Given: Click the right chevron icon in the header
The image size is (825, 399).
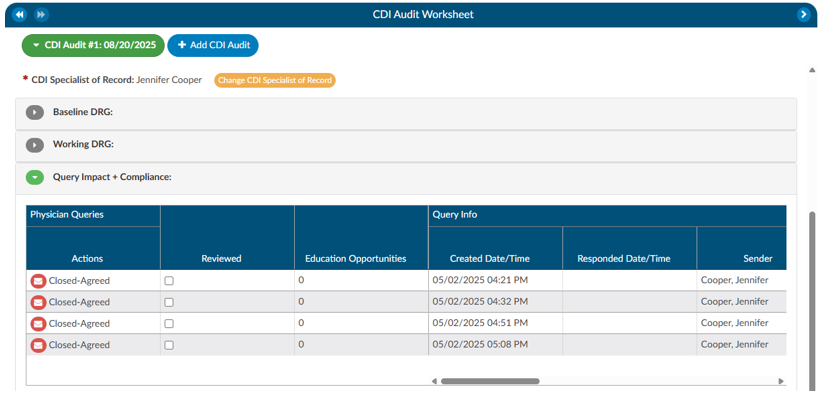Looking at the screenshot, I should tap(803, 15).
